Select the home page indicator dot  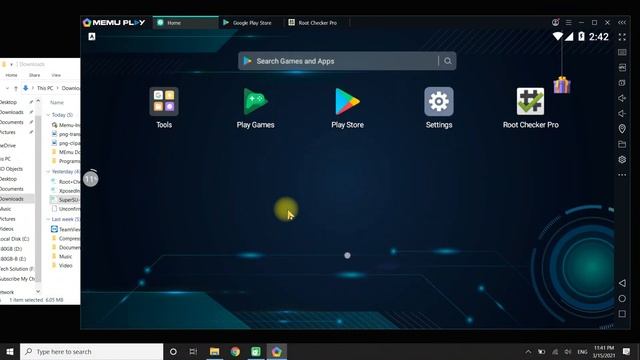pos(347,256)
